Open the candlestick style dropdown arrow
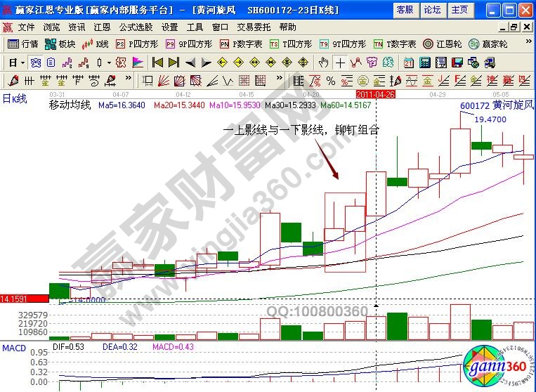The width and height of the screenshot is (536, 392). coord(109,62)
